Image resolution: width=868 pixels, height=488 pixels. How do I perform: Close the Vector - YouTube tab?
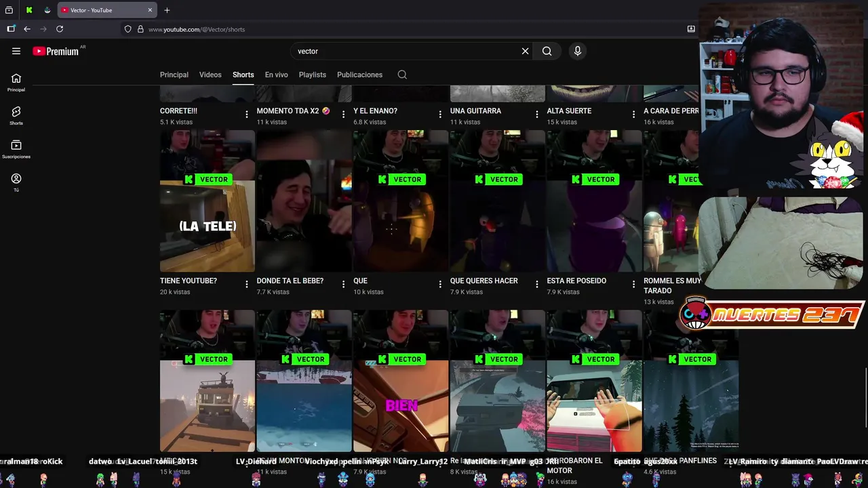coord(150,10)
